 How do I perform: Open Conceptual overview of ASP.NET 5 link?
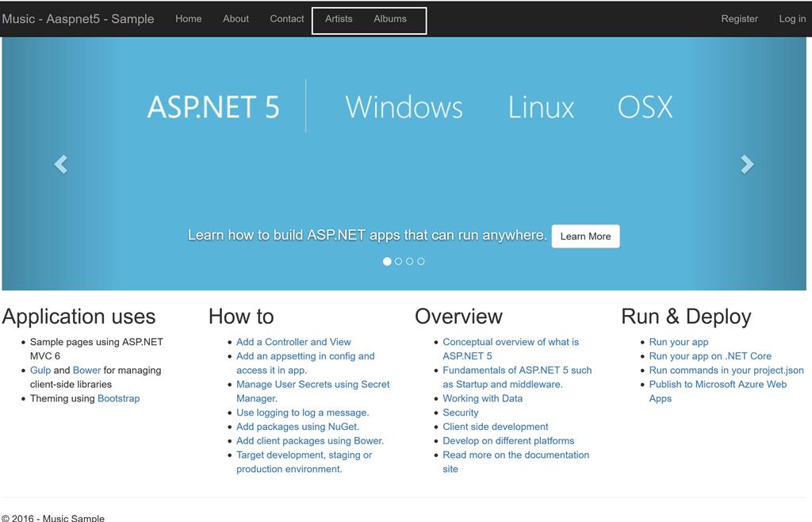coord(511,349)
